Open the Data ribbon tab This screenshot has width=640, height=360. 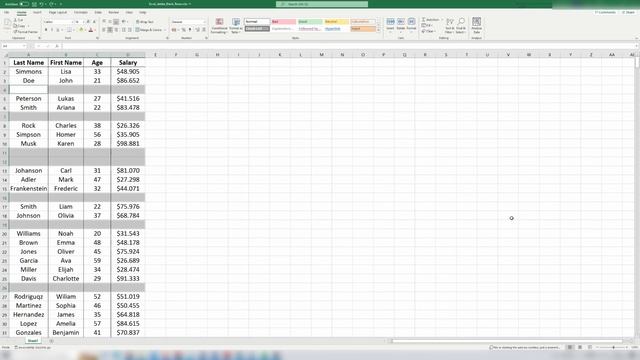coord(98,13)
